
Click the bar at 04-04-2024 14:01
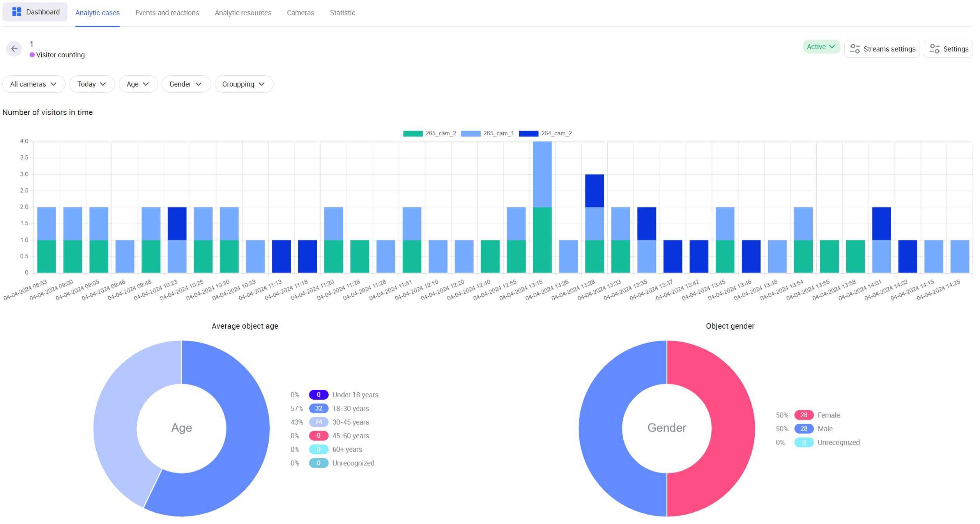[x=882, y=240]
